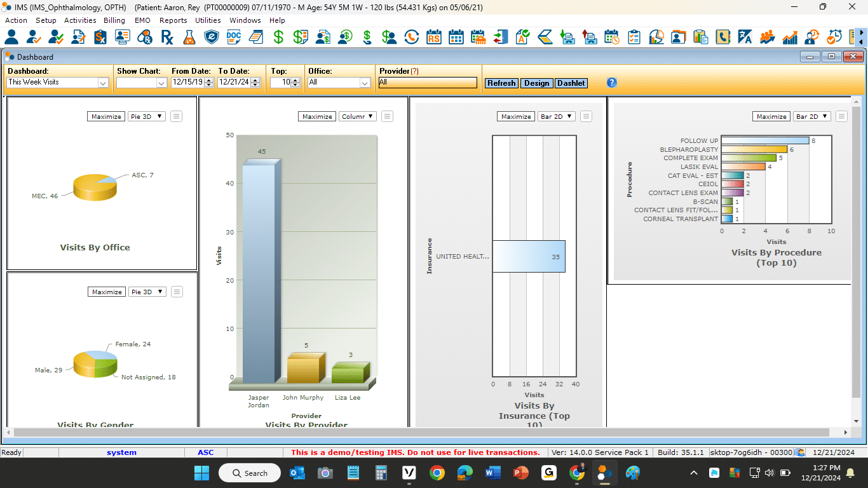This screenshot has height=488, width=868.
Task: Open the Bar 2D dropdown for Visits By Procedure
Action: point(825,116)
